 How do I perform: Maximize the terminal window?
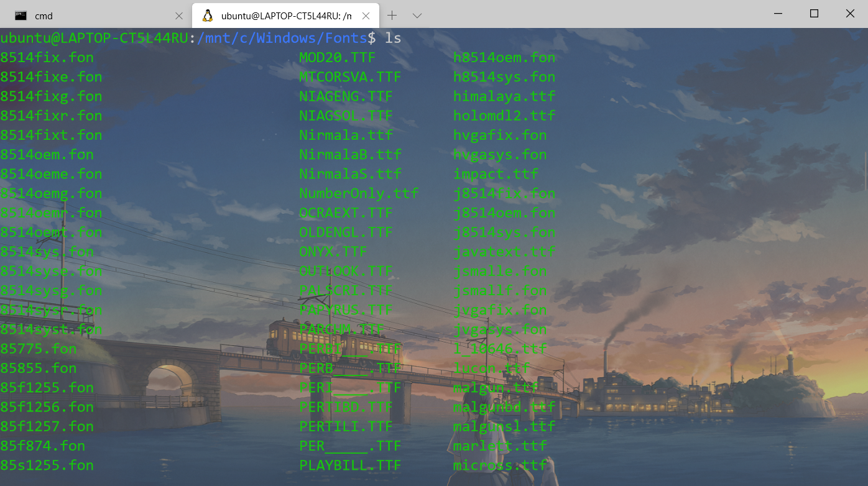pyautogui.click(x=813, y=13)
